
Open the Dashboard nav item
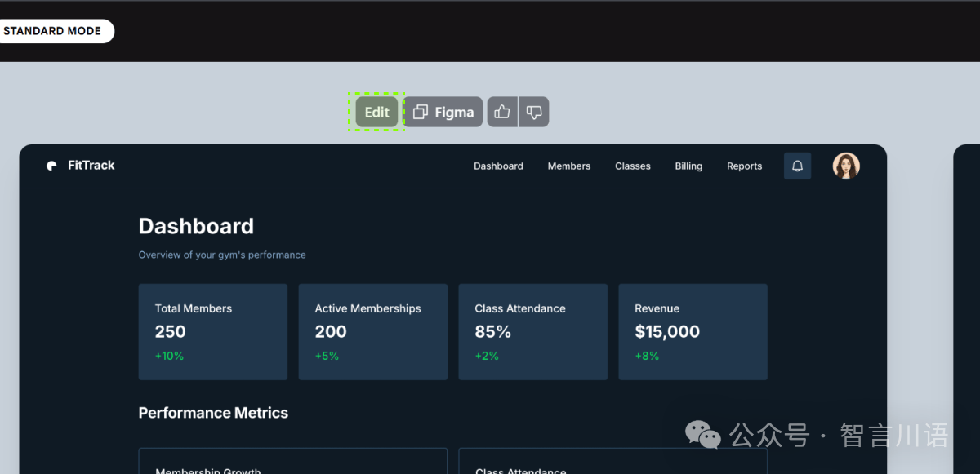498,166
